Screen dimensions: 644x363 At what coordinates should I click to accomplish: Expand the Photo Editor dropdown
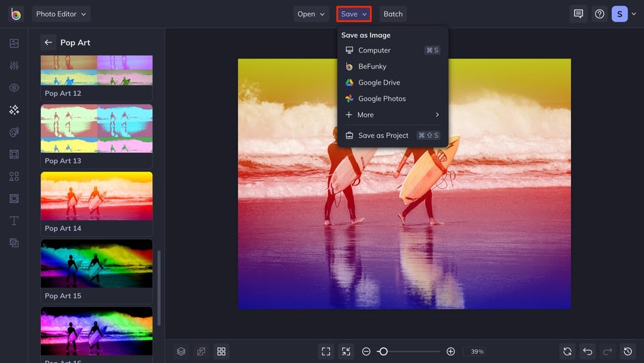[61, 14]
